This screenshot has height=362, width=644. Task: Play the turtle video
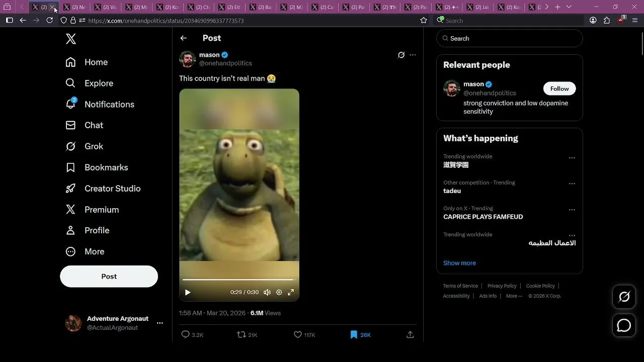click(x=188, y=292)
